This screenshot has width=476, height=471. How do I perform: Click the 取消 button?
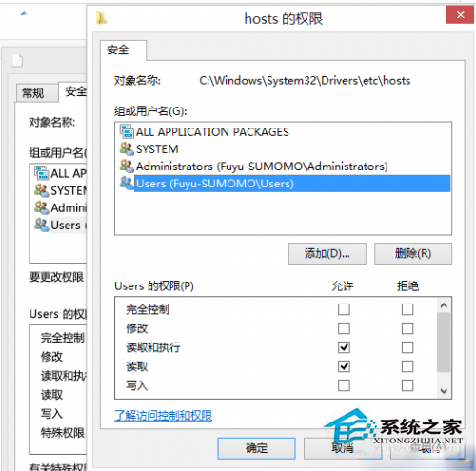(x=343, y=448)
